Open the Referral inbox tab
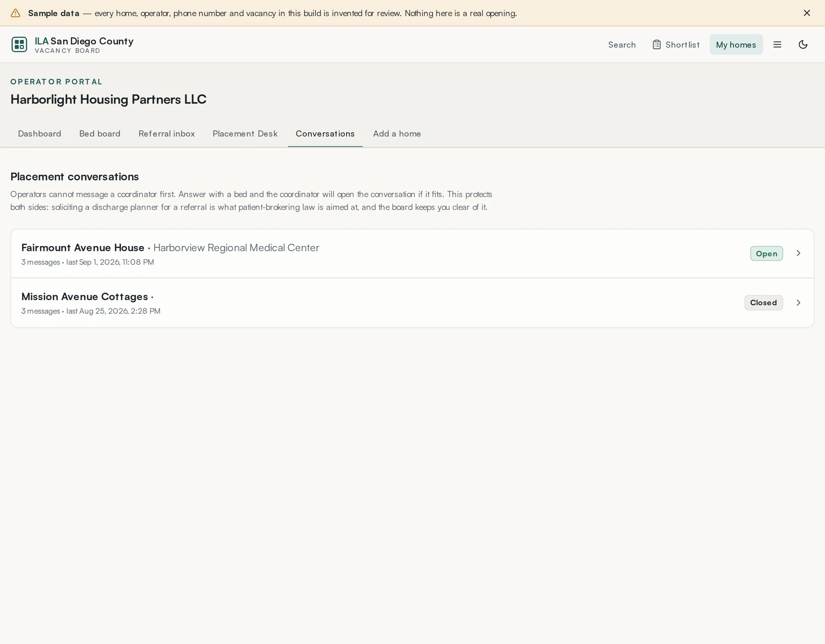The image size is (825, 644). [x=167, y=134]
